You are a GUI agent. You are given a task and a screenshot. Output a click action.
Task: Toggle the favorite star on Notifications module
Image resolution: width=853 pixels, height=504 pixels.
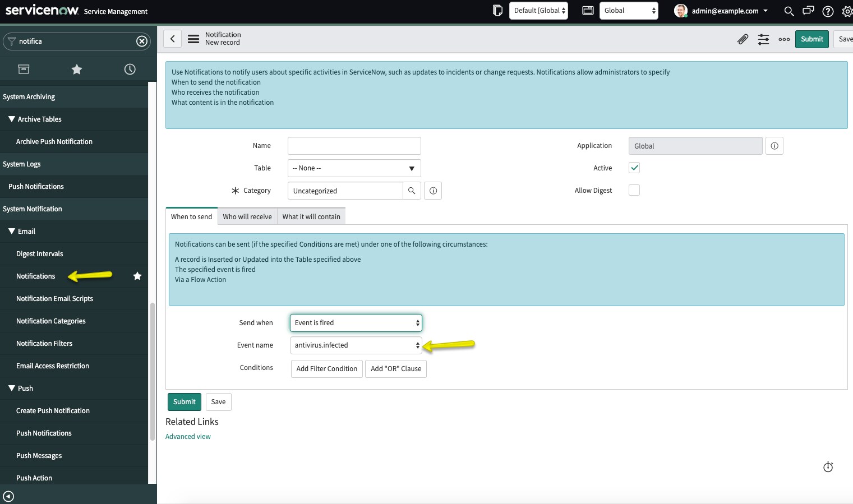tap(137, 276)
